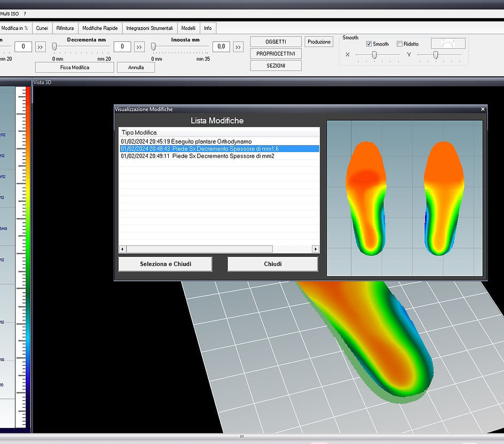The width and height of the screenshot is (504, 444).
Task: Switch to the Modifiche Rapide tab
Action: [x=100, y=28]
